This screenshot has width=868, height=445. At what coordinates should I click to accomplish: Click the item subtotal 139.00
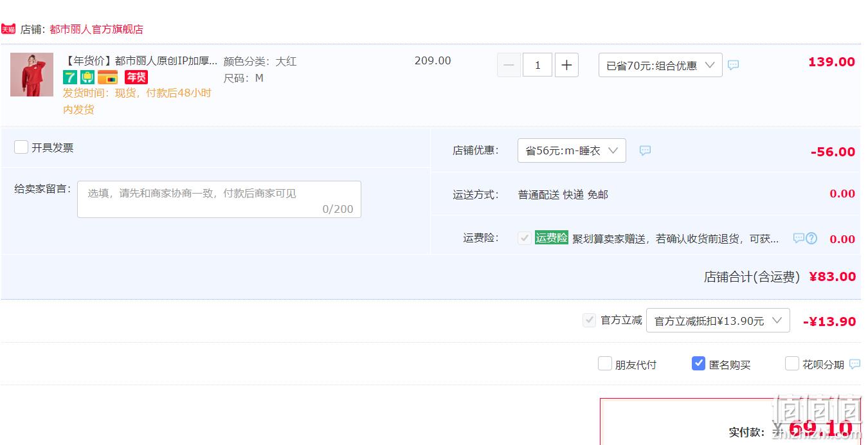click(831, 62)
